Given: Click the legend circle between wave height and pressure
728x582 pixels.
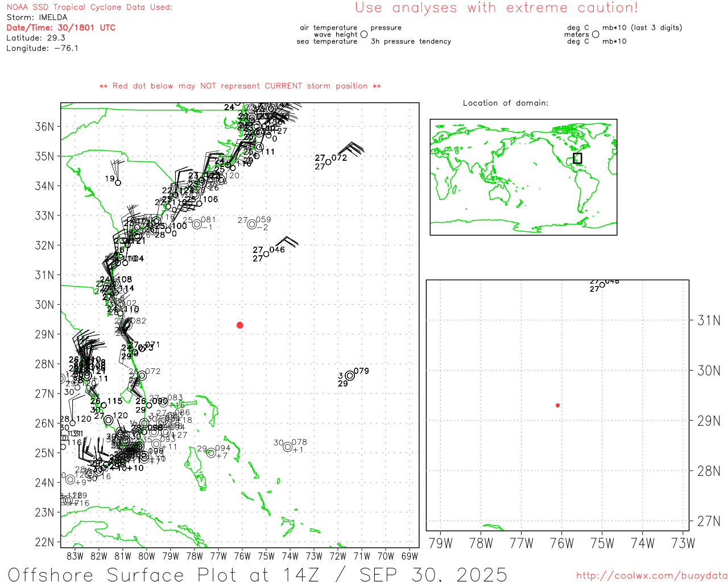Looking at the screenshot, I should coord(364,35).
